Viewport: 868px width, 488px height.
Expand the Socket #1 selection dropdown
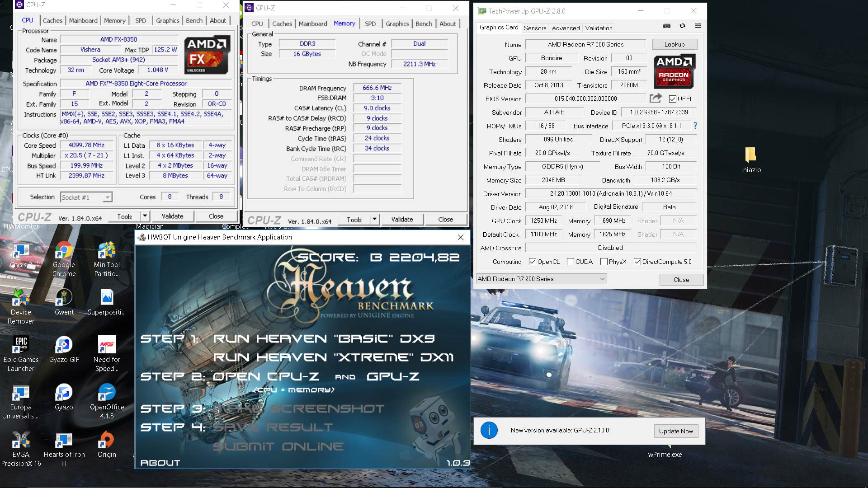click(x=107, y=197)
